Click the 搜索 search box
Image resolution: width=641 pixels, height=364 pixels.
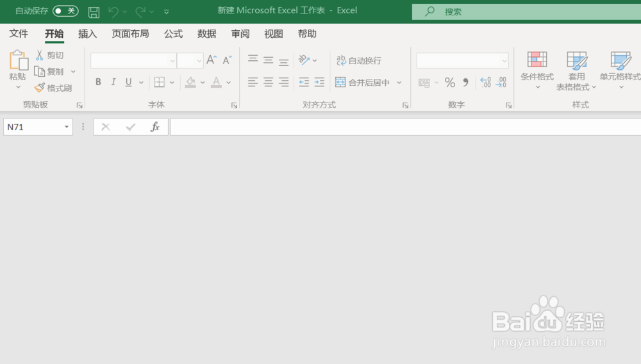526,12
